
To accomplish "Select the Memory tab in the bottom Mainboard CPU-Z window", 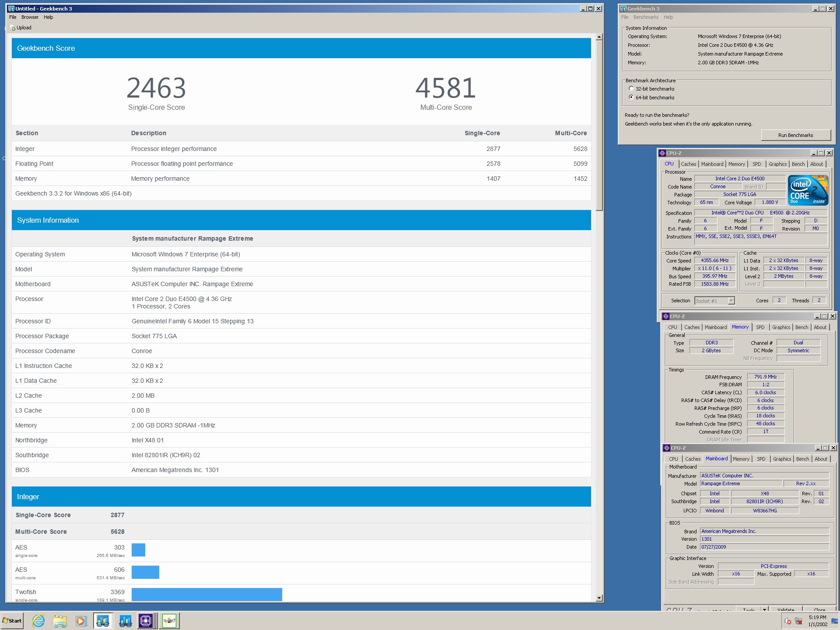I will pyautogui.click(x=741, y=459).
